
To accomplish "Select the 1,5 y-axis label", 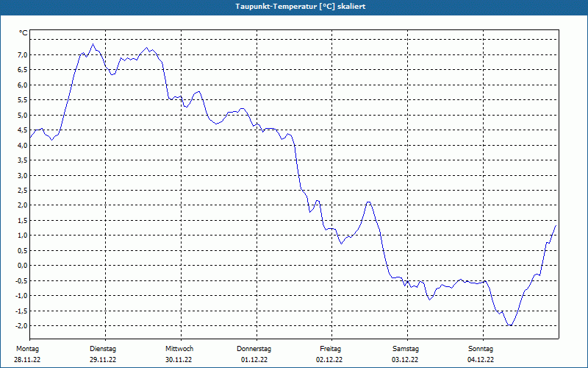I will [23, 220].
